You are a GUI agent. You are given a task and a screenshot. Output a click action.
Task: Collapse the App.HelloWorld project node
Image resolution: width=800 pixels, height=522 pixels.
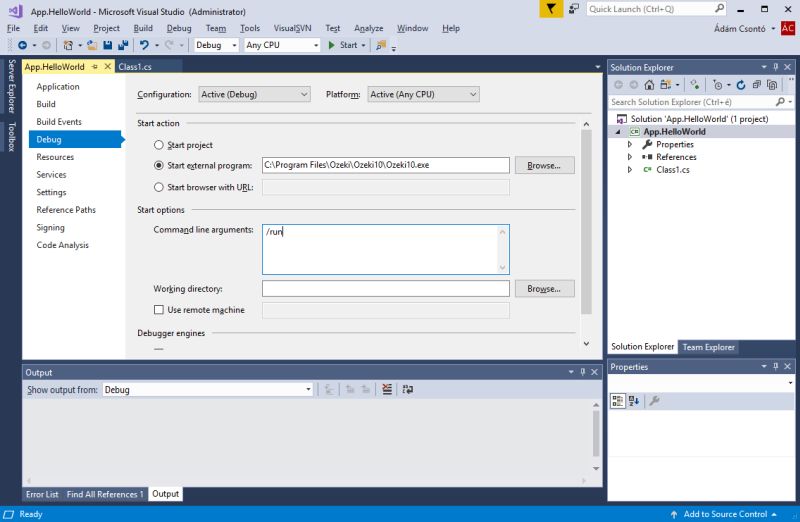(618, 132)
